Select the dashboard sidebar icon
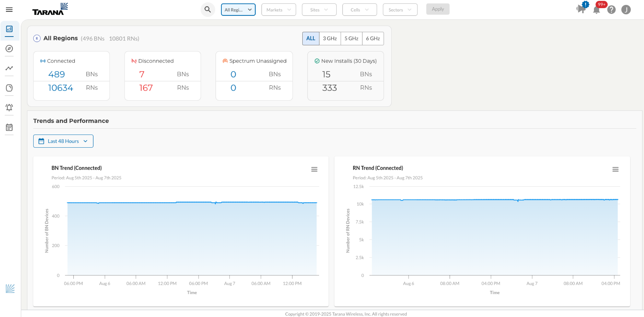Screen dimensions: 644x317 [9, 29]
